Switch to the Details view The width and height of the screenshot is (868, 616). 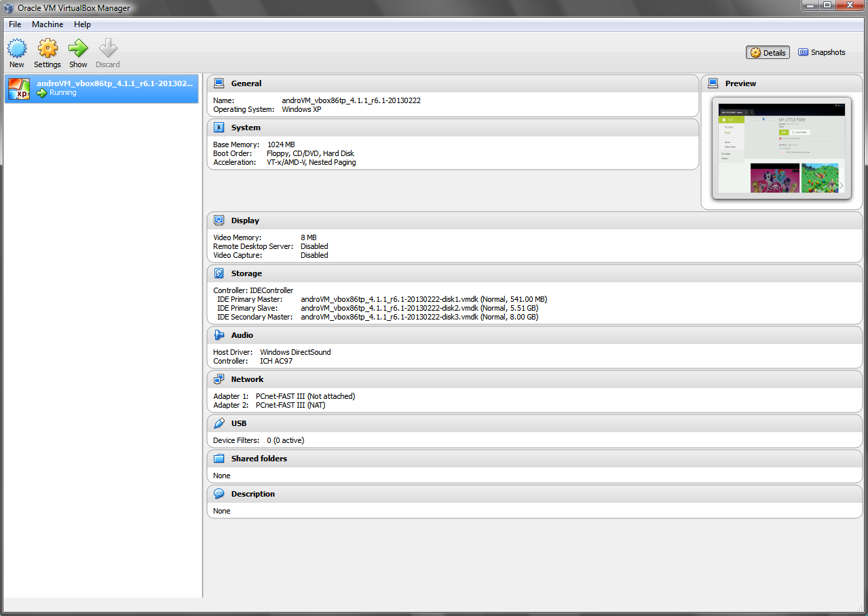point(768,52)
